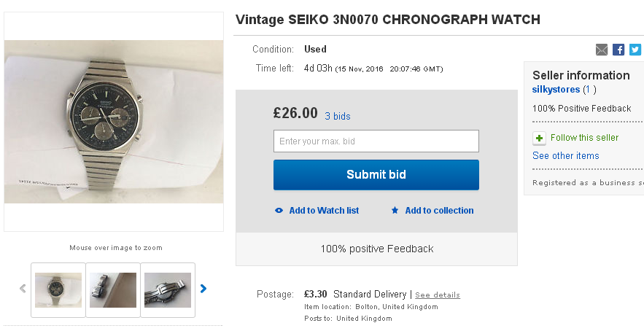The height and width of the screenshot is (331, 644).
Task: Open silkystores seller profile link
Action: [x=556, y=90]
